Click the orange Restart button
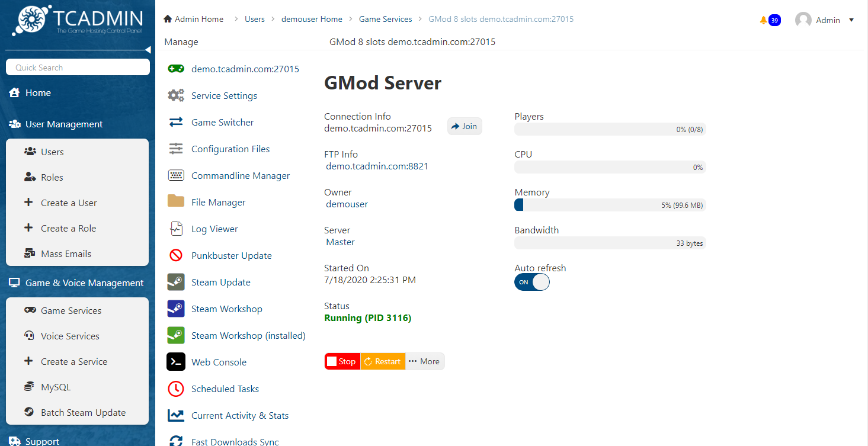 click(x=382, y=361)
